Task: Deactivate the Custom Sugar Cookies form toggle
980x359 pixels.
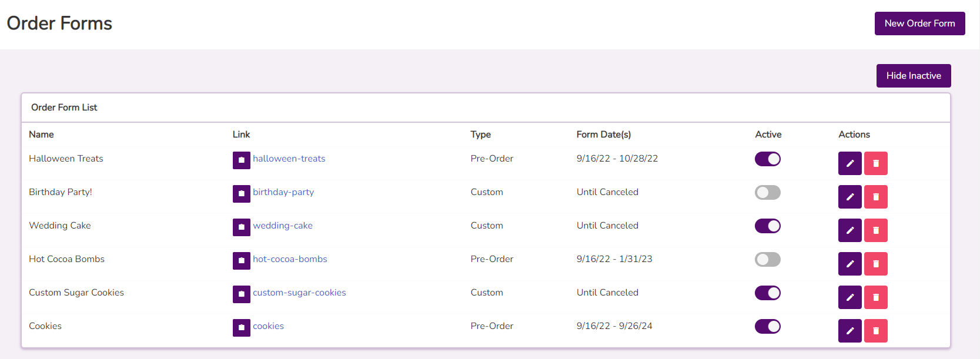Action: point(767,293)
